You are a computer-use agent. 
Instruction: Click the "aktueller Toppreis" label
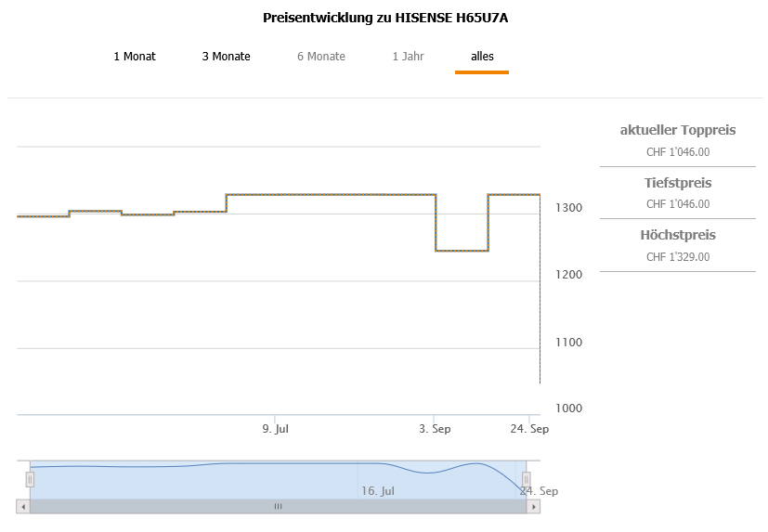pos(678,130)
